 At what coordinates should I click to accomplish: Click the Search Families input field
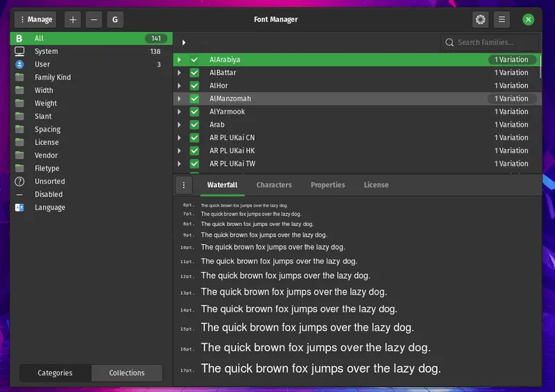coord(494,42)
